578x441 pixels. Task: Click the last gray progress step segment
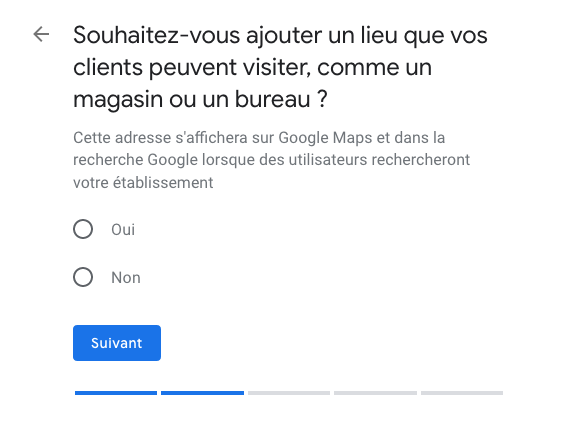coord(462,393)
